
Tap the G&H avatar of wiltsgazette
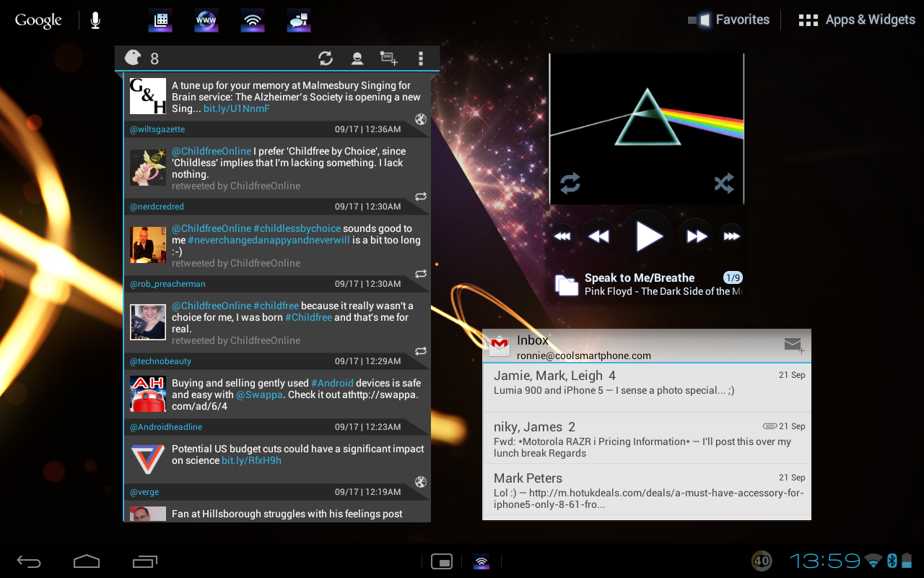click(148, 96)
